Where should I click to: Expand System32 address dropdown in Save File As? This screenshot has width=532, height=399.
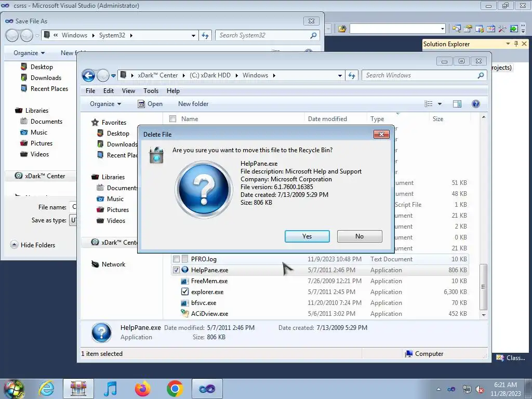pos(193,36)
